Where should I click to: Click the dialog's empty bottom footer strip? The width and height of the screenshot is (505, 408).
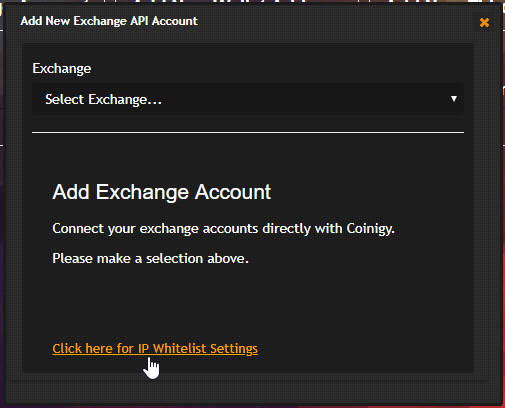(x=253, y=392)
